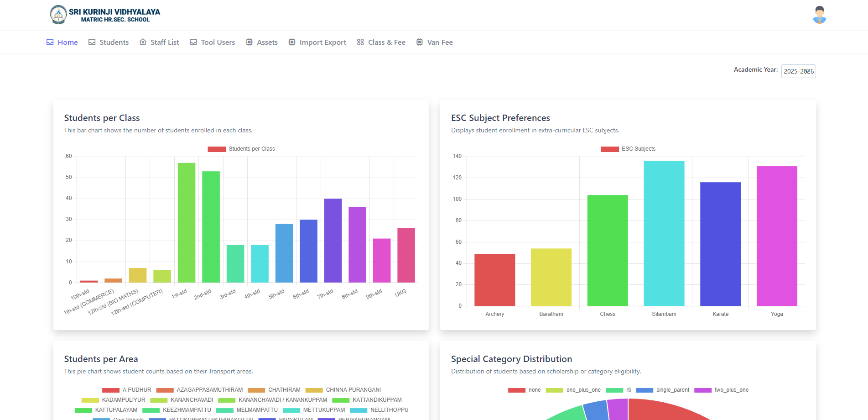The image size is (868, 420).
Task: Click the Van Fee chip icon
Action: 419,42
